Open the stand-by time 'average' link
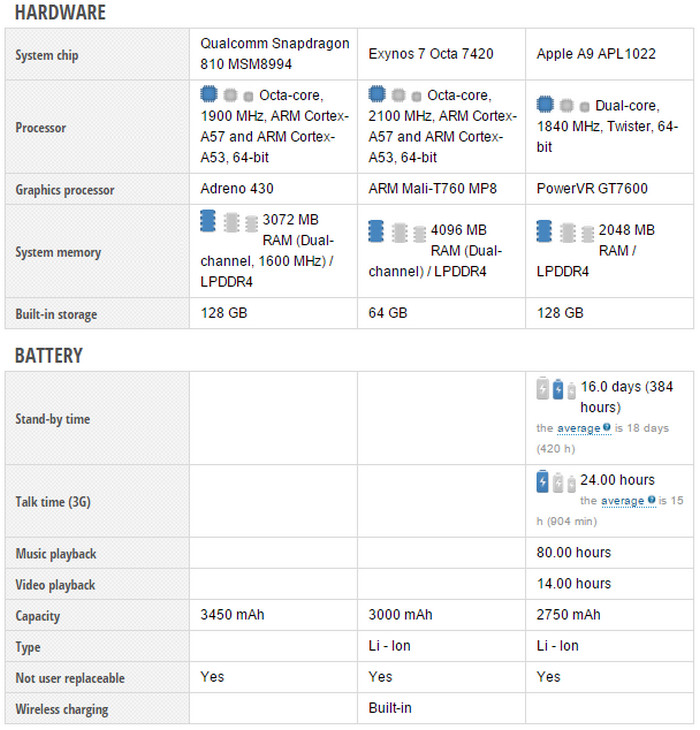The width and height of the screenshot is (700, 730). click(578, 428)
